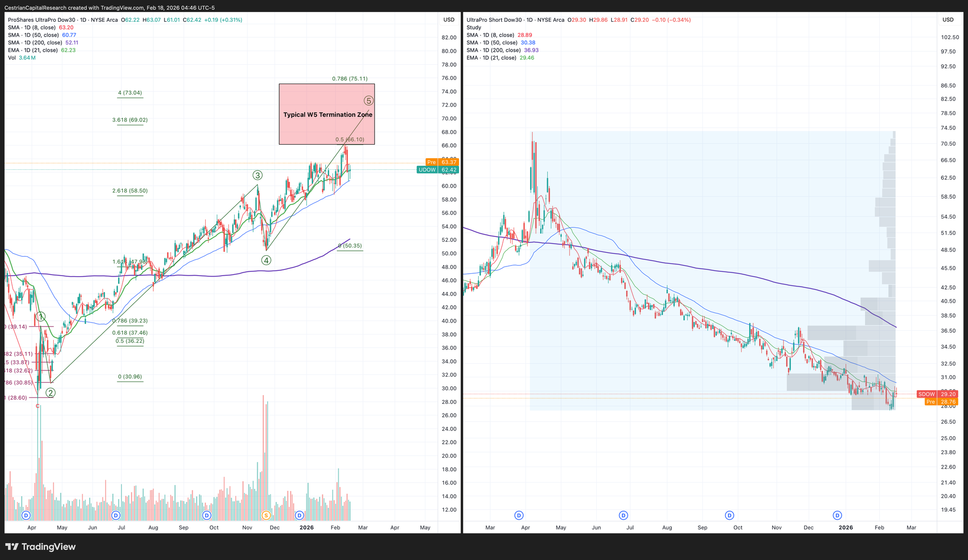This screenshot has height=560, width=968.
Task: Click dividend marker D near April on SDOW chart
Action: [x=519, y=515]
